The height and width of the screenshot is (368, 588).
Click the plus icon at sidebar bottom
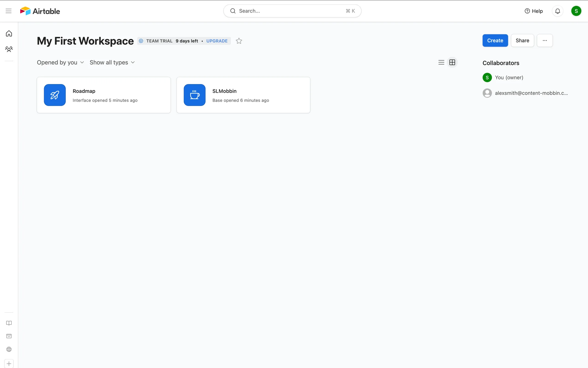(x=9, y=364)
